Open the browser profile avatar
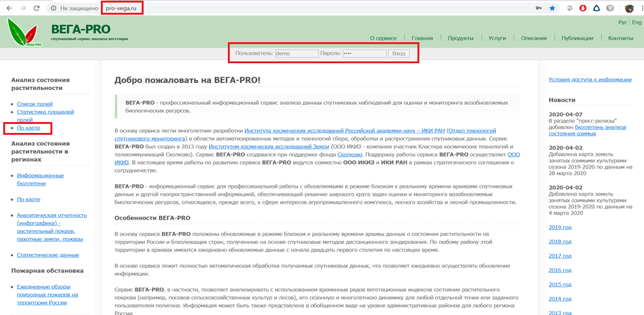Screen dimensions: 644x315 [629, 8]
